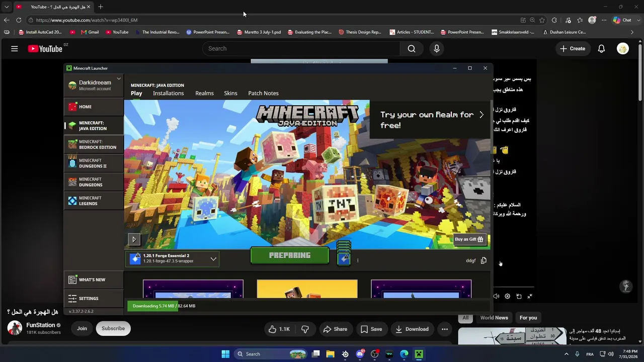The image size is (644, 362).
Task: Play the banner trailer in the launcher
Action: [x=134, y=239]
